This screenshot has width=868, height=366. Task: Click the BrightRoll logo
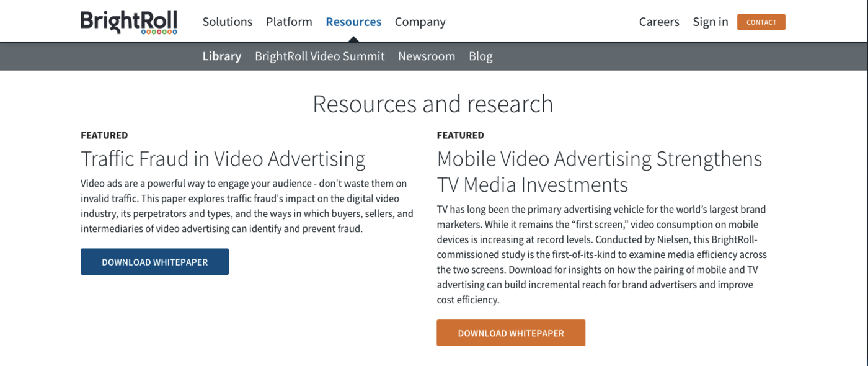coord(128,20)
